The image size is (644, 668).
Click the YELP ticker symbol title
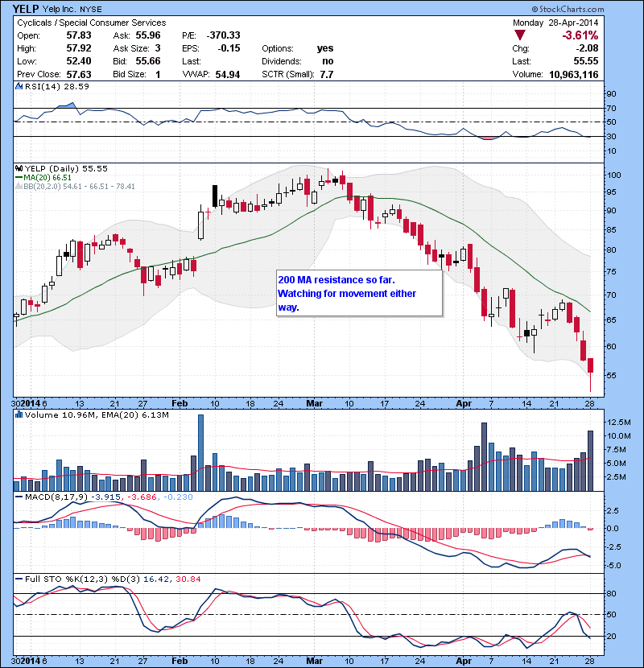[x=26, y=9]
